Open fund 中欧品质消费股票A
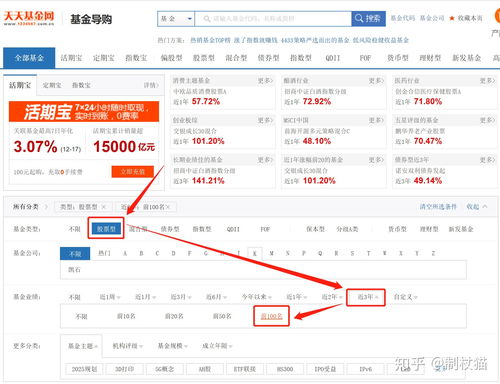 click(200, 92)
